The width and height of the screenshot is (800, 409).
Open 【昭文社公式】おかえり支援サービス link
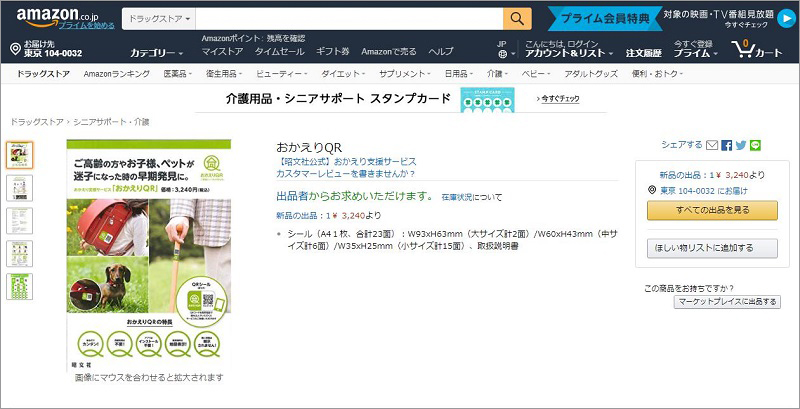point(346,162)
